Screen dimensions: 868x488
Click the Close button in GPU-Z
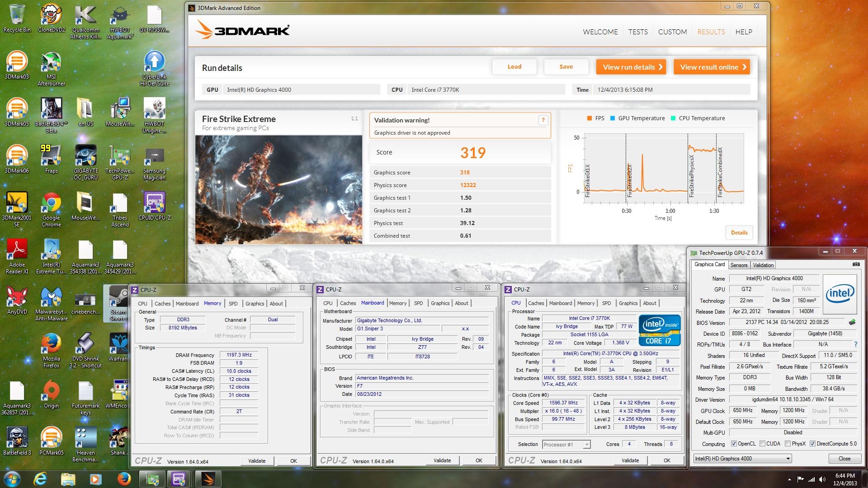click(844, 459)
